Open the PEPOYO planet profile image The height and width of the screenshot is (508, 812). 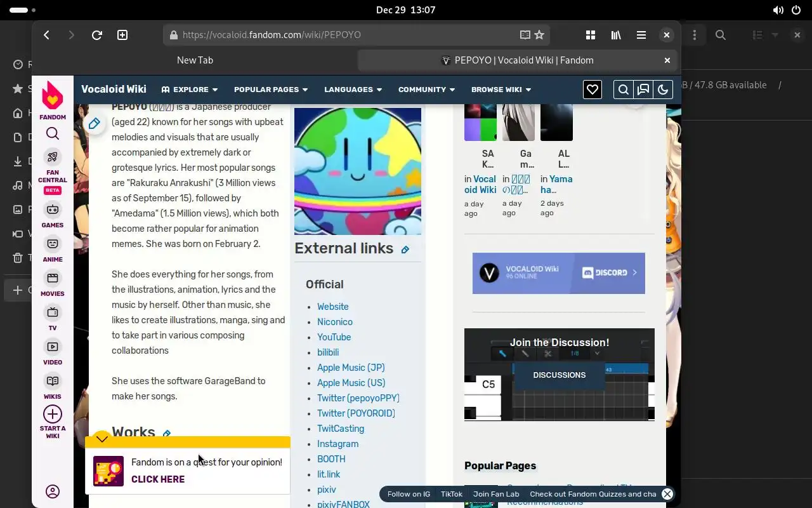pos(358,171)
